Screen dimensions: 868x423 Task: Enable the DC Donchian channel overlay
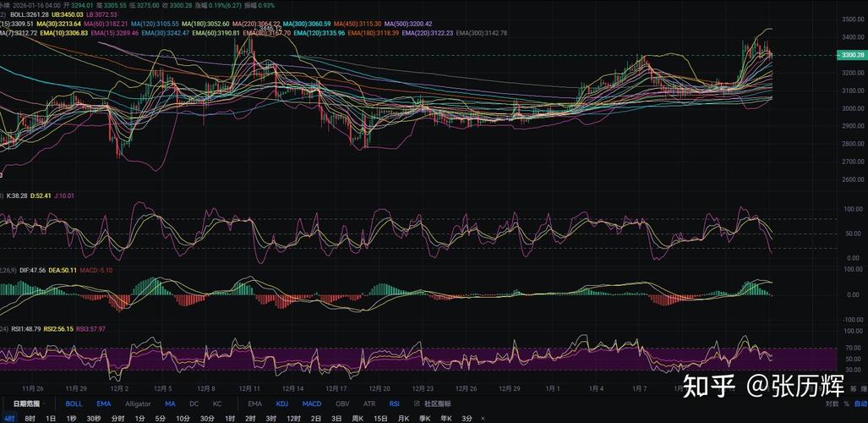pos(194,404)
